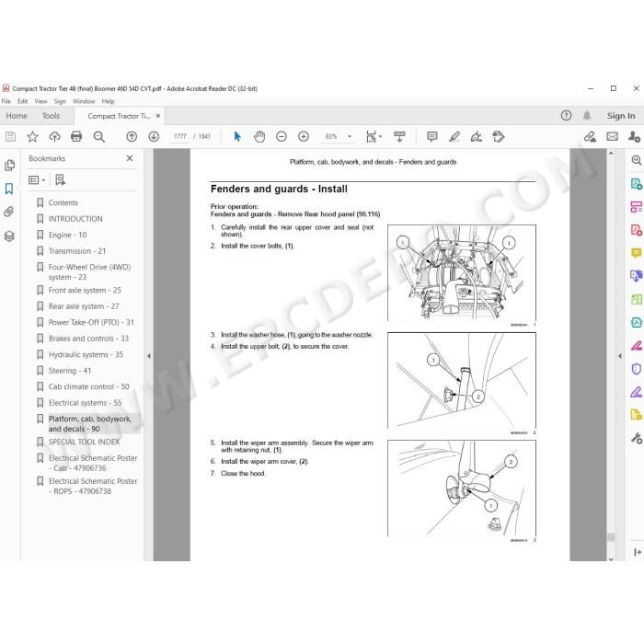Open the Edit menu

point(23,101)
